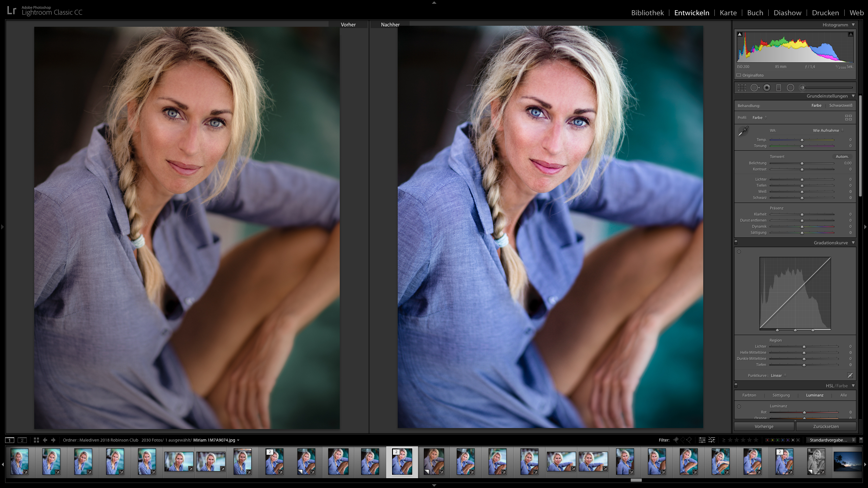Open the grid view icon in filmstrip bar

point(36,440)
